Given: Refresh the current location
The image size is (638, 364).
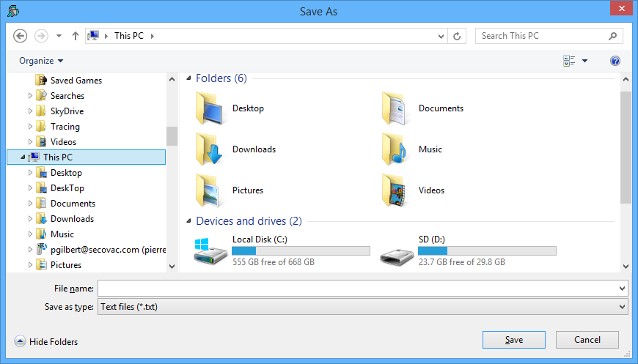Looking at the screenshot, I should tap(457, 36).
